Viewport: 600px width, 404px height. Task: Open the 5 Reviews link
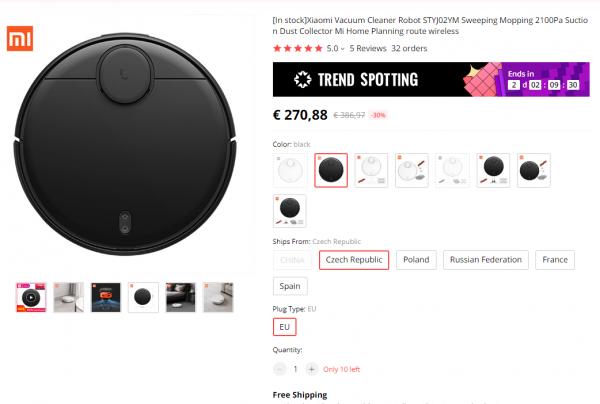coord(368,49)
